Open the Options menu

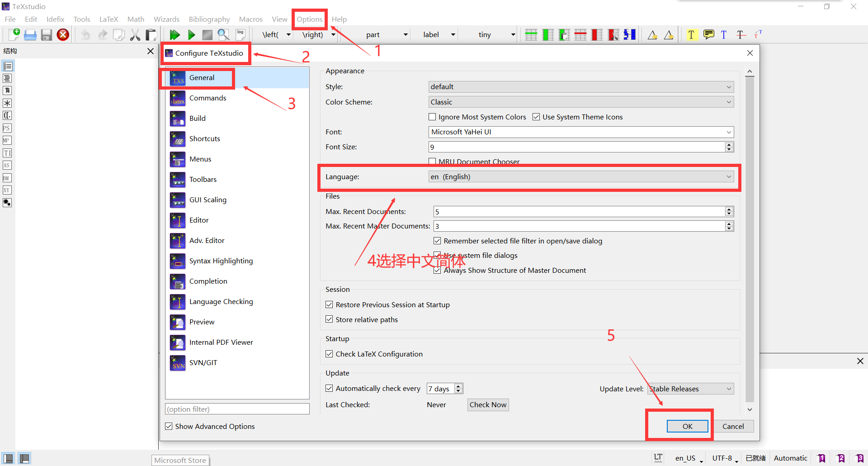pyautogui.click(x=310, y=19)
